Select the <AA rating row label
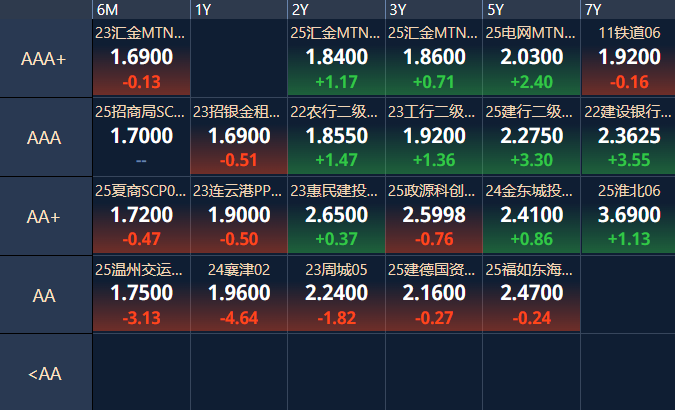The height and width of the screenshot is (410, 675). click(x=45, y=373)
